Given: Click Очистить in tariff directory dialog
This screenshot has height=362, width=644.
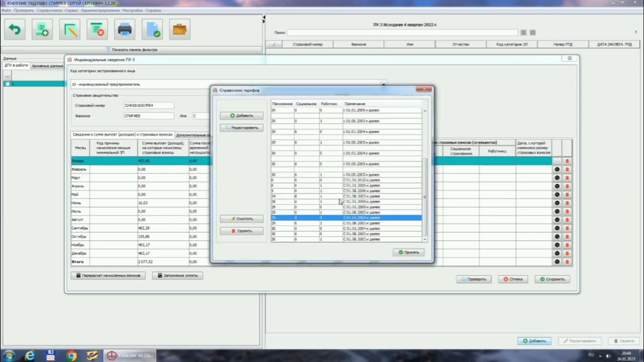Looking at the screenshot, I should click(242, 219).
